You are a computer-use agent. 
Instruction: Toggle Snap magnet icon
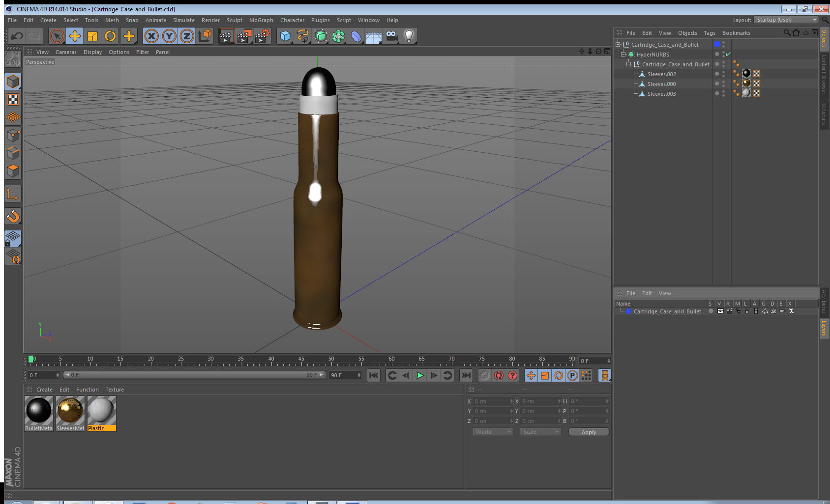point(13,216)
